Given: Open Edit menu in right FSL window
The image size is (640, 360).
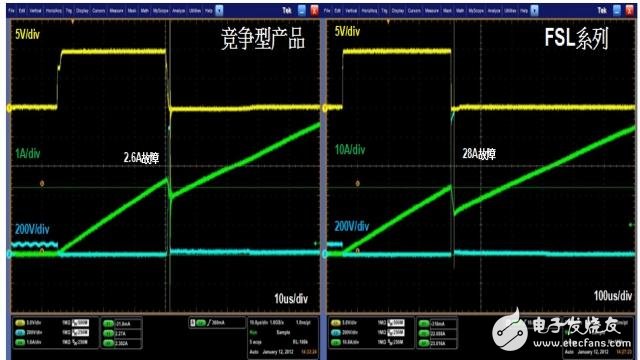Looking at the screenshot, I should coord(338,11).
